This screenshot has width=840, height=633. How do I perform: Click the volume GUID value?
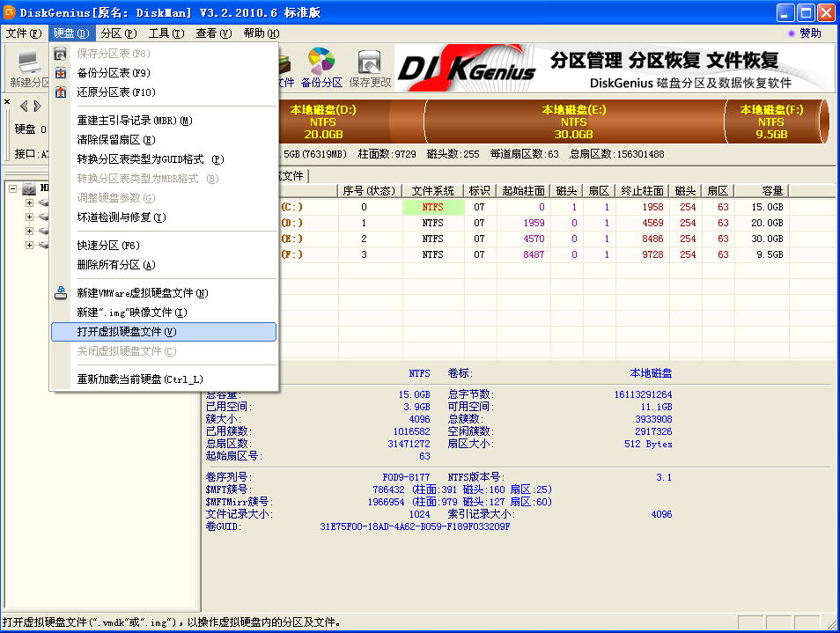pos(415,527)
